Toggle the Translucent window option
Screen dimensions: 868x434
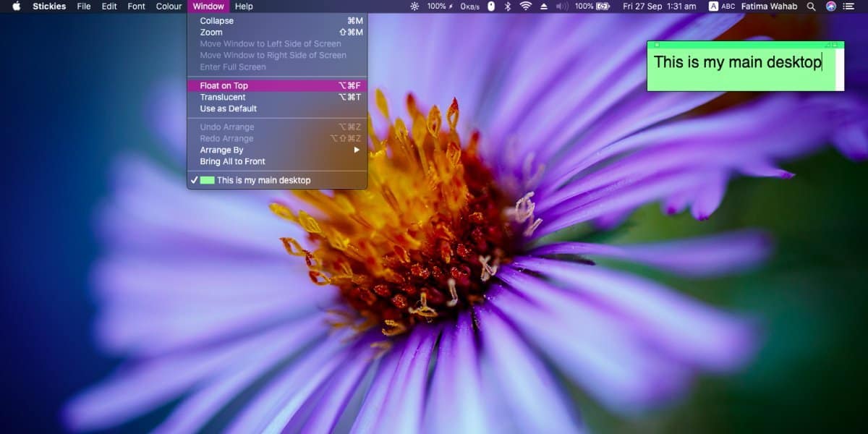pos(277,97)
